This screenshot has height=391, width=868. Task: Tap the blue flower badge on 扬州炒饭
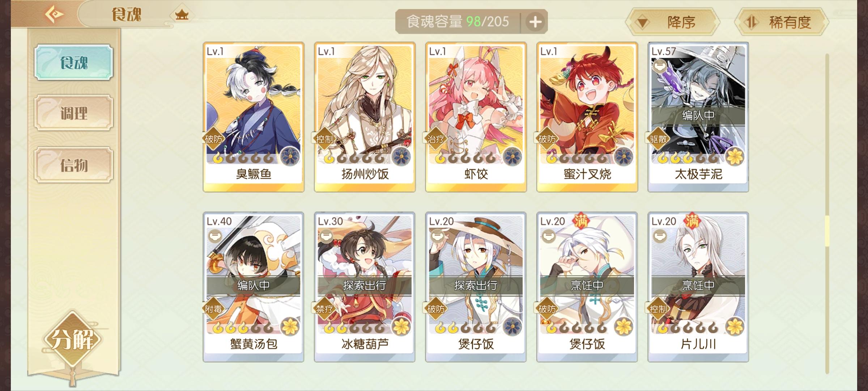[401, 157]
